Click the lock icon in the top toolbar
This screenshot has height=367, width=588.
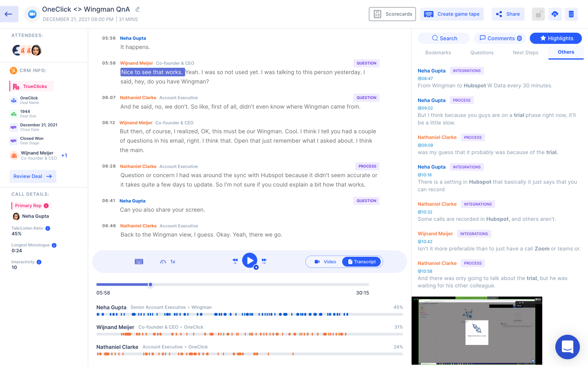coord(538,14)
